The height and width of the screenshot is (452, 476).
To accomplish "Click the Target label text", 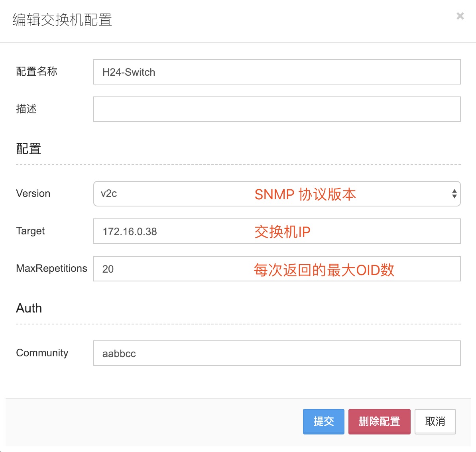I will click(30, 231).
